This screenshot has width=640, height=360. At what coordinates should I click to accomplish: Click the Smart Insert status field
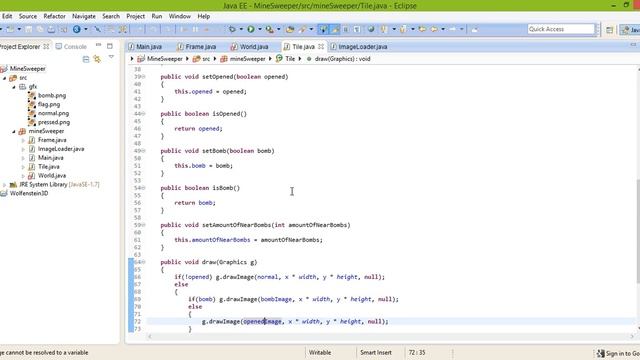(376, 353)
